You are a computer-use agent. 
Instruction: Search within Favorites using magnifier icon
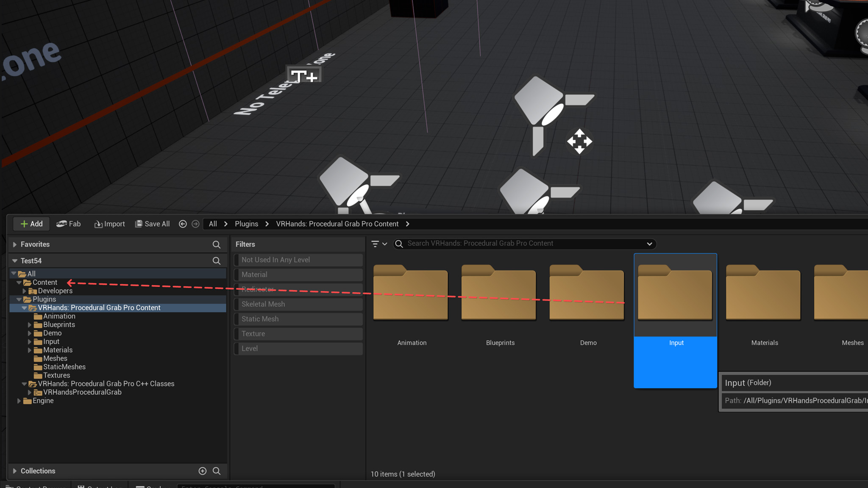(216, 244)
